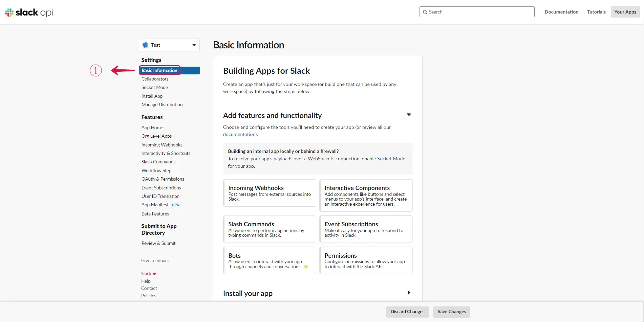This screenshot has height=322, width=644.
Task: Open the Policies footer link
Action: pyautogui.click(x=149, y=296)
